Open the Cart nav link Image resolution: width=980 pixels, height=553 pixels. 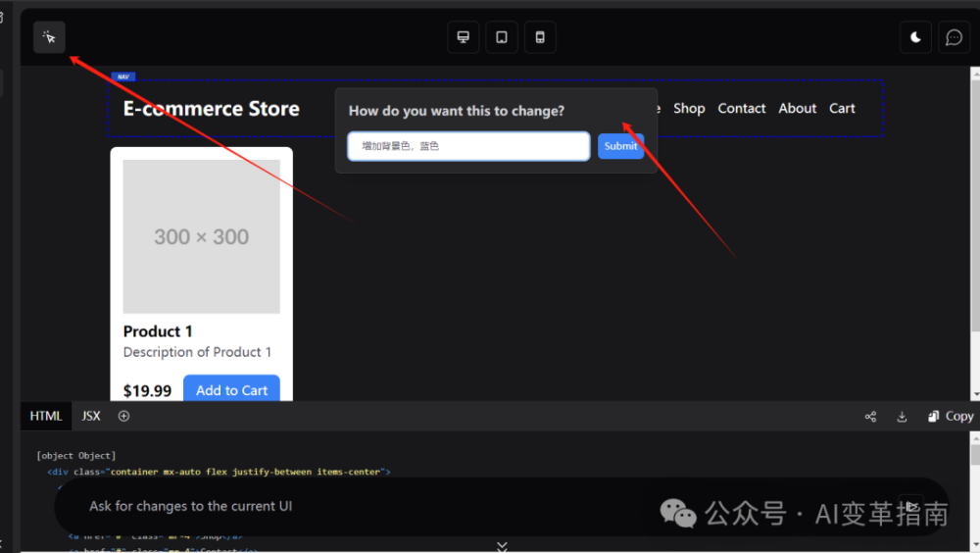[842, 108]
